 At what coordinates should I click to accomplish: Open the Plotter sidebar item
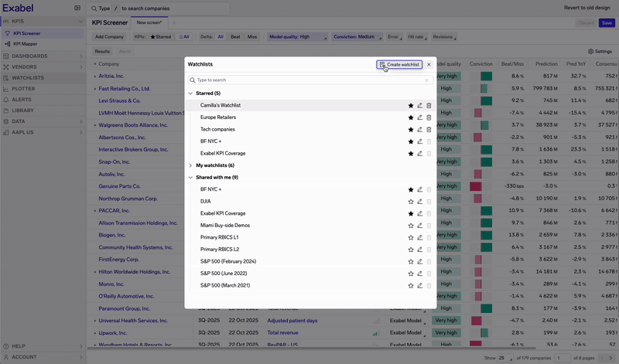pos(43,89)
